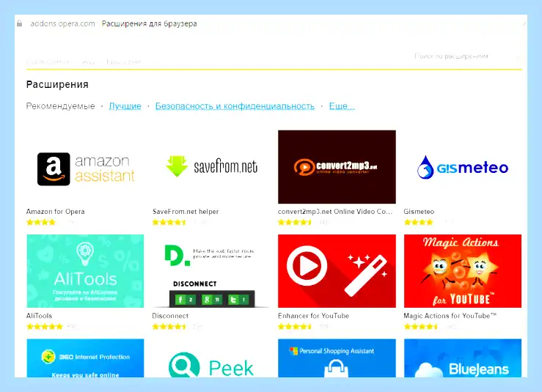Click the 'Disconnect' extension title
Image resolution: width=542 pixels, height=392 pixels.
tap(170, 316)
